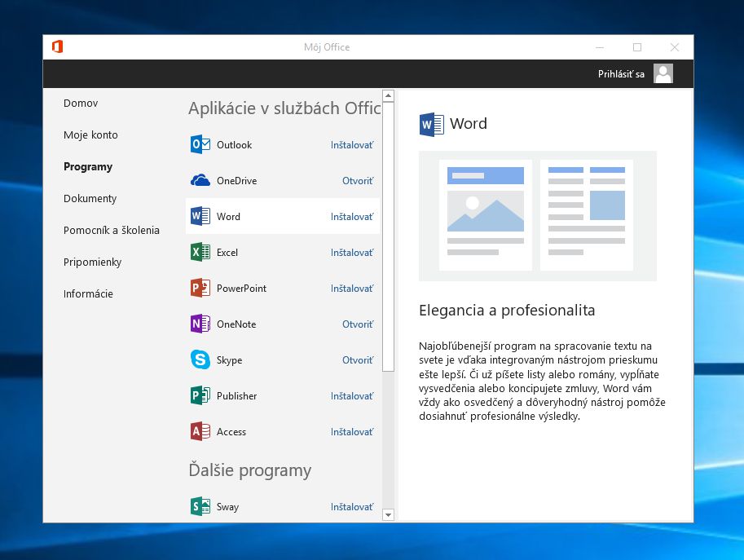Click Inštalovať for Word
The height and width of the screenshot is (560, 744).
(x=352, y=216)
